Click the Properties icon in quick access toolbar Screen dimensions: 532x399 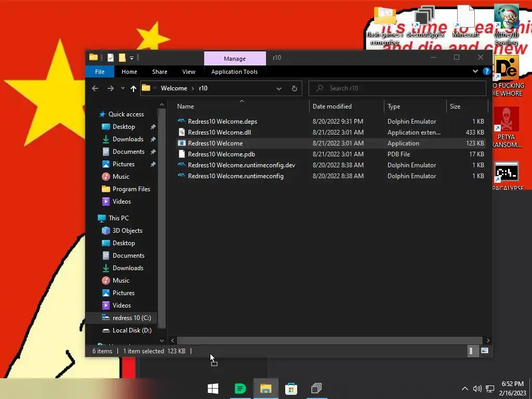[111, 58]
